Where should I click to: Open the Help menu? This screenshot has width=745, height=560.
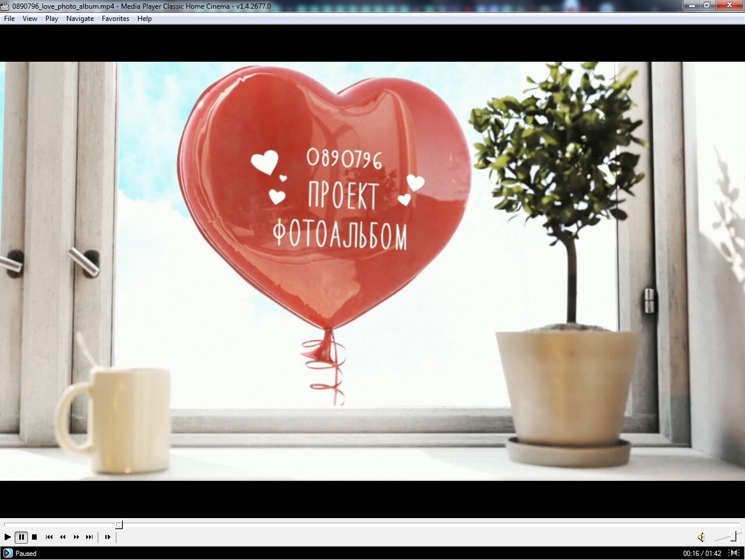pyautogui.click(x=144, y=19)
